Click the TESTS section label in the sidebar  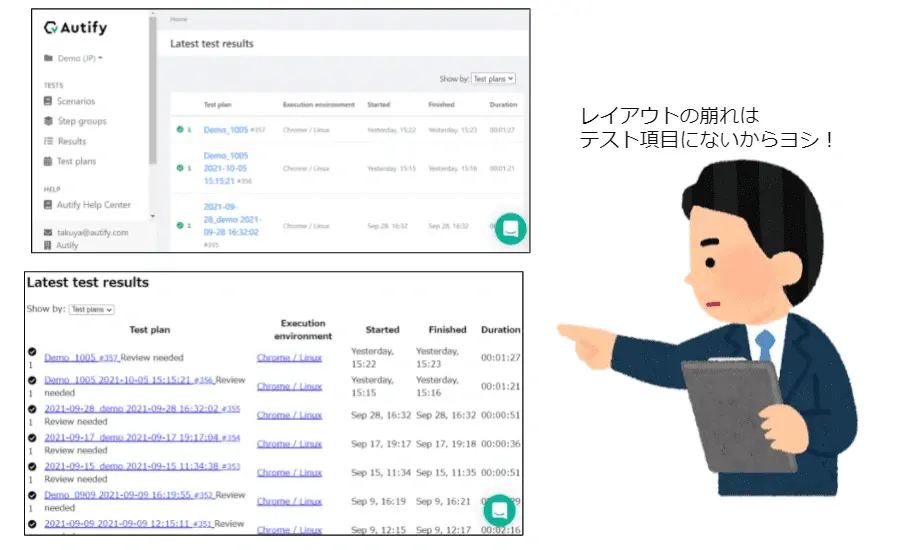(x=53, y=85)
